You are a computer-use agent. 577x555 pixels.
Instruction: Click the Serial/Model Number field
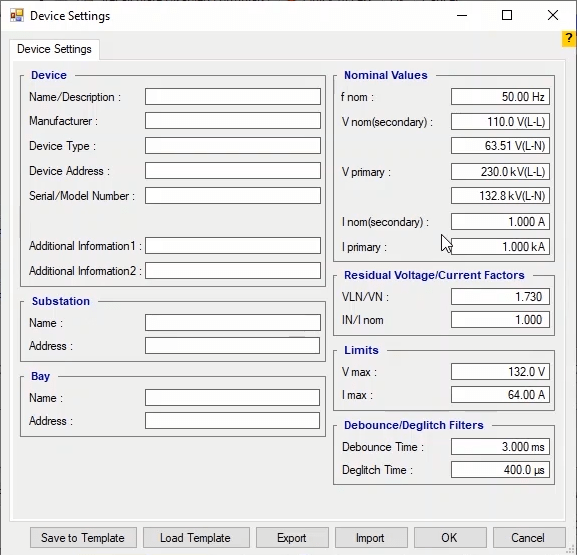click(233, 195)
